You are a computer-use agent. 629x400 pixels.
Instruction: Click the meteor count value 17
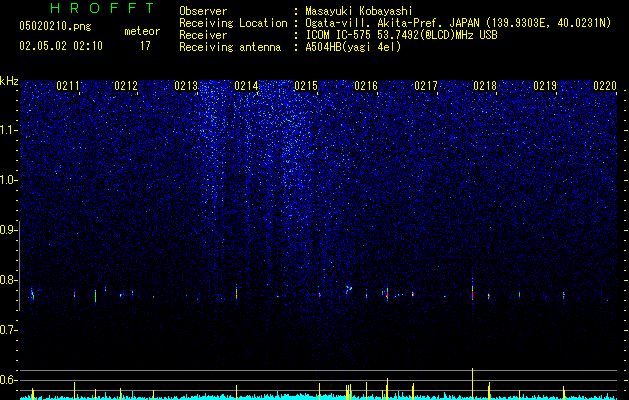[x=145, y=46]
